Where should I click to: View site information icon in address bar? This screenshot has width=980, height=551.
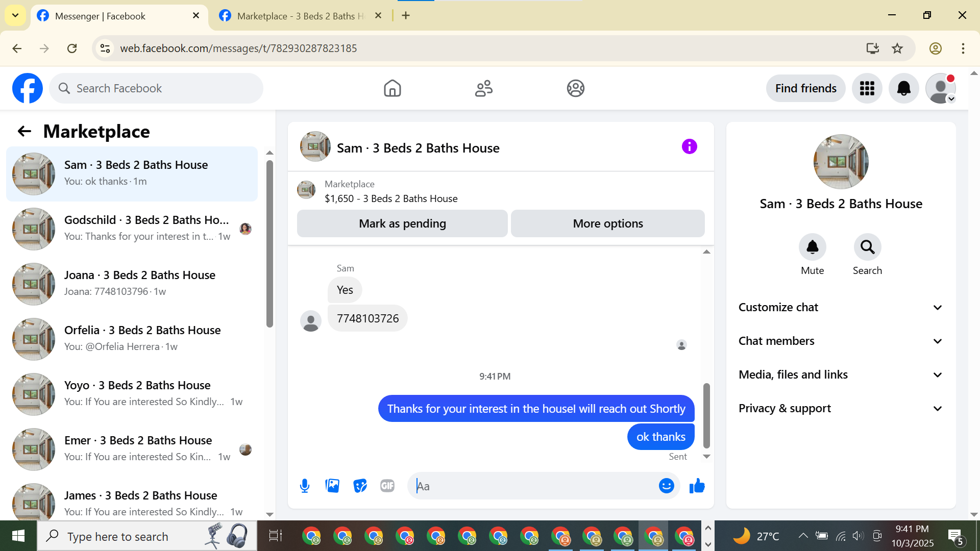pos(105,48)
